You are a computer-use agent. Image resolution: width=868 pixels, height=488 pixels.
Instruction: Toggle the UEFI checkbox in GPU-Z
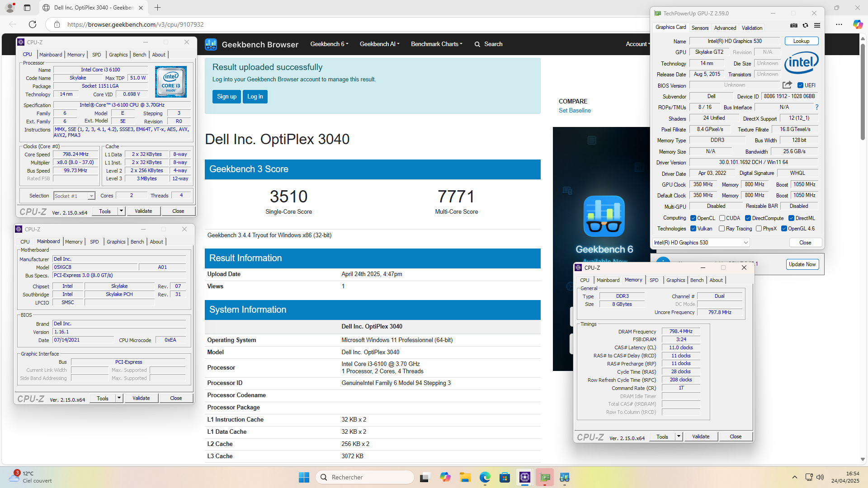point(800,85)
